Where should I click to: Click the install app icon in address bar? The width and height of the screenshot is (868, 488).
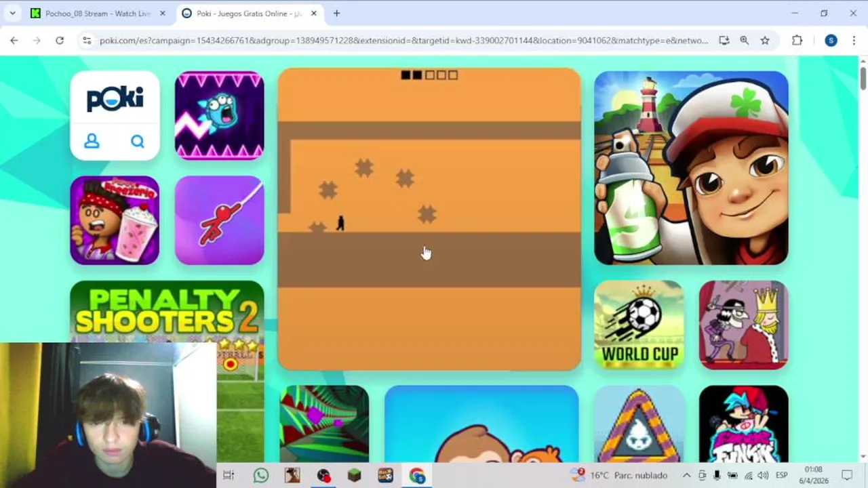click(x=724, y=41)
